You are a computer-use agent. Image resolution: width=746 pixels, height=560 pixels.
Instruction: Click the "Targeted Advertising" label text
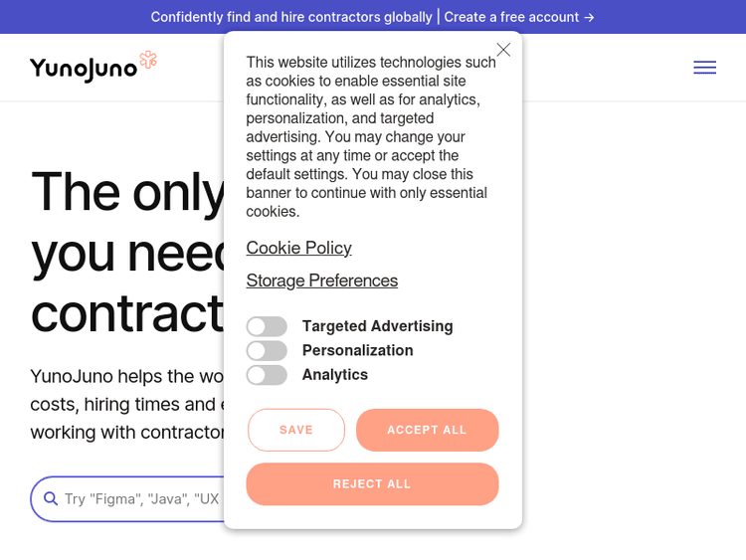377,326
